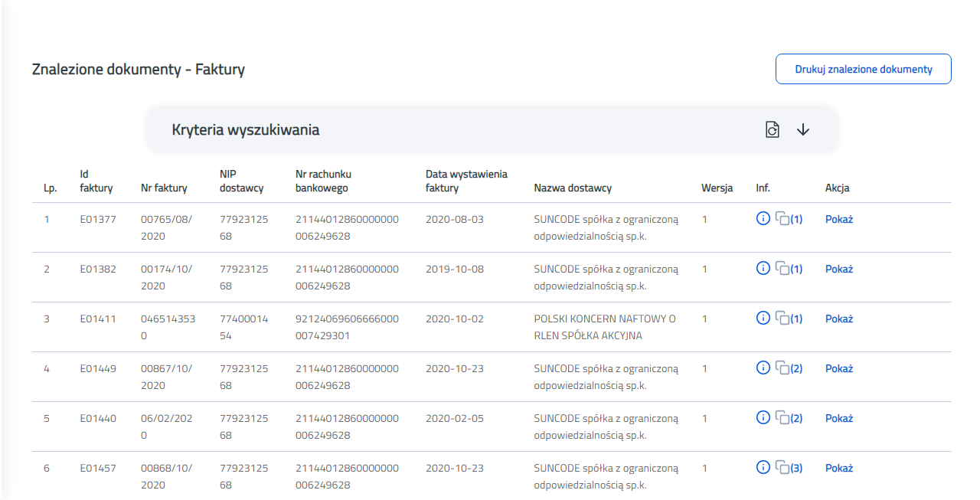Expand the Kryteria wyszukiwania panel arrow

tap(802, 129)
